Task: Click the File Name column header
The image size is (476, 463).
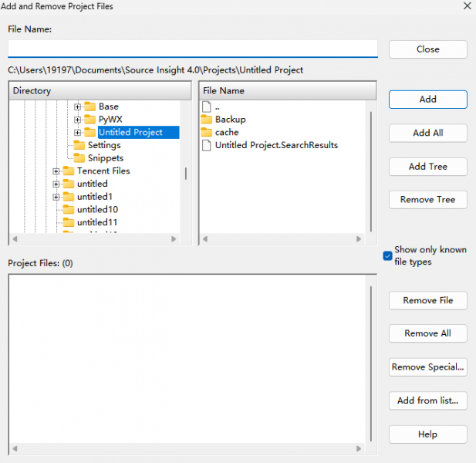Action: pyautogui.click(x=288, y=91)
